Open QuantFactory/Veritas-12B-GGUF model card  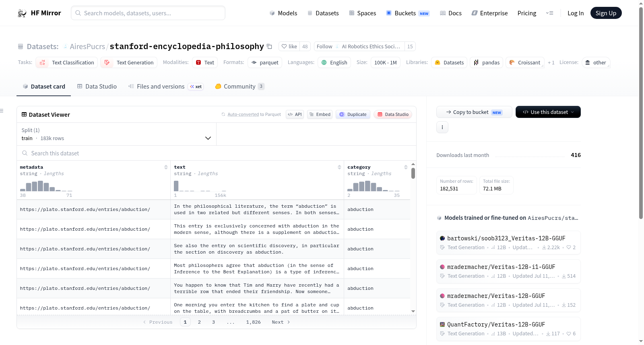click(x=508, y=328)
